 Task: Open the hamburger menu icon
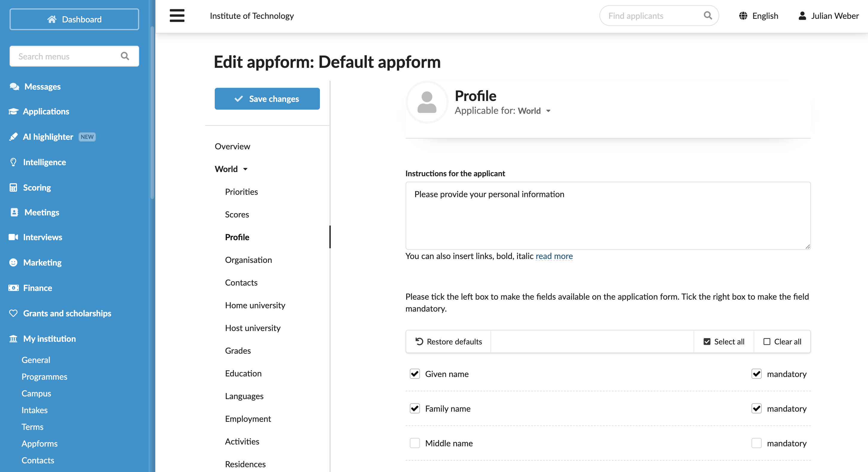point(177,16)
